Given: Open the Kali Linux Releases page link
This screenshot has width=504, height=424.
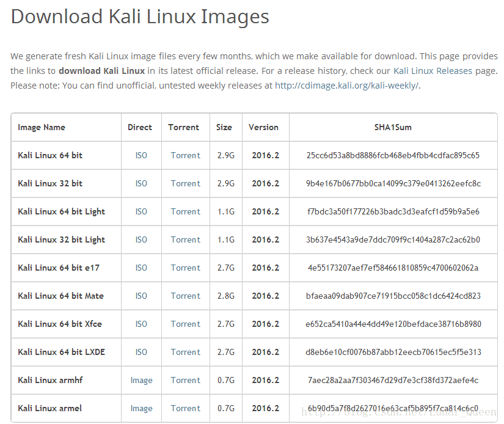Looking at the screenshot, I should click(x=433, y=71).
